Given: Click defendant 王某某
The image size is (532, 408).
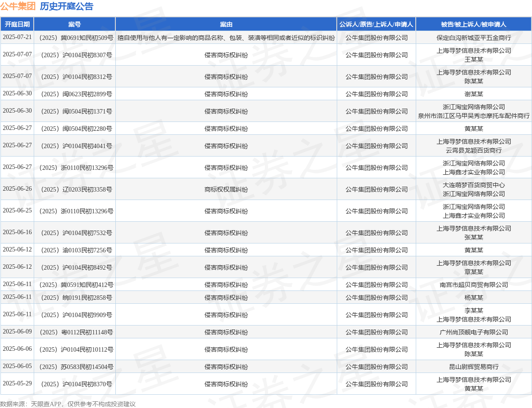Looking at the screenshot, I should pyautogui.click(x=473, y=59).
